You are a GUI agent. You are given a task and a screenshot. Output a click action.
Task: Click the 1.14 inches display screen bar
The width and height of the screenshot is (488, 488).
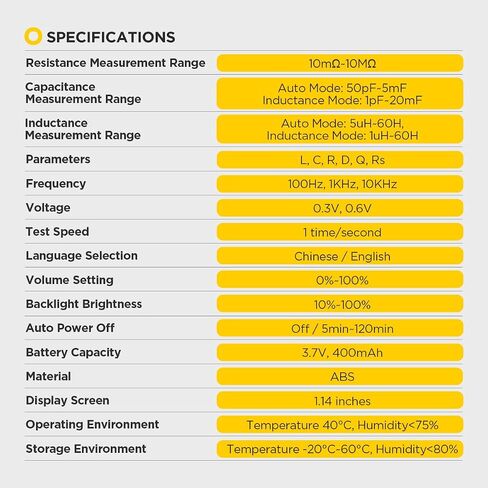tap(340, 400)
